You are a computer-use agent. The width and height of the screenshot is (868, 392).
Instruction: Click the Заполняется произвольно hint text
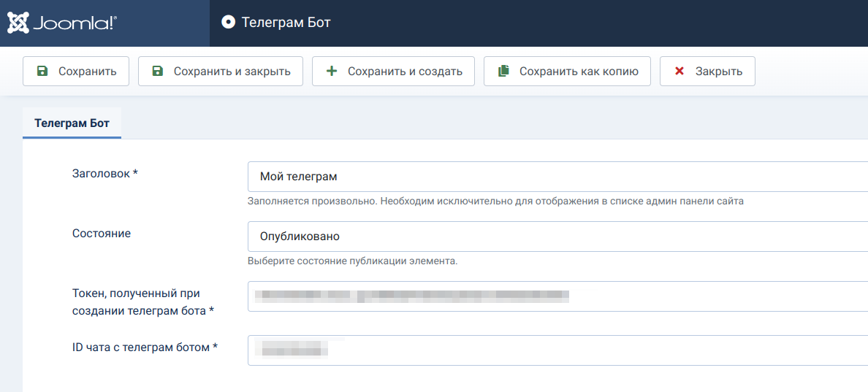pos(495,201)
